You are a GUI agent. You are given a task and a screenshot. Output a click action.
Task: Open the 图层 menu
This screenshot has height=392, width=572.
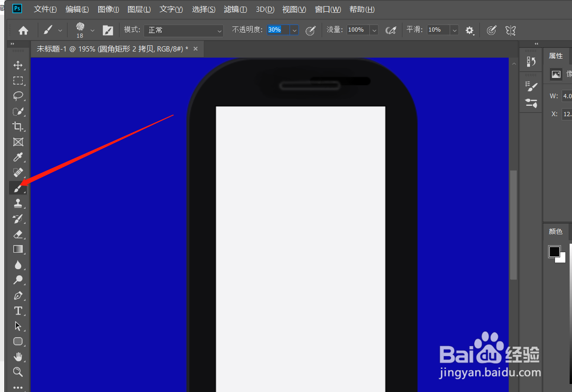(x=139, y=9)
